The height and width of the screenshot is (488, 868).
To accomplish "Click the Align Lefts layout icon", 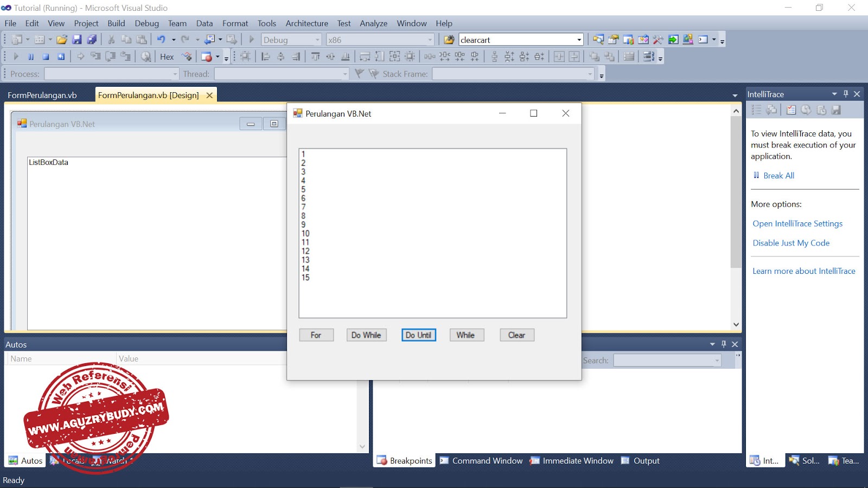I will pos(265,56).
